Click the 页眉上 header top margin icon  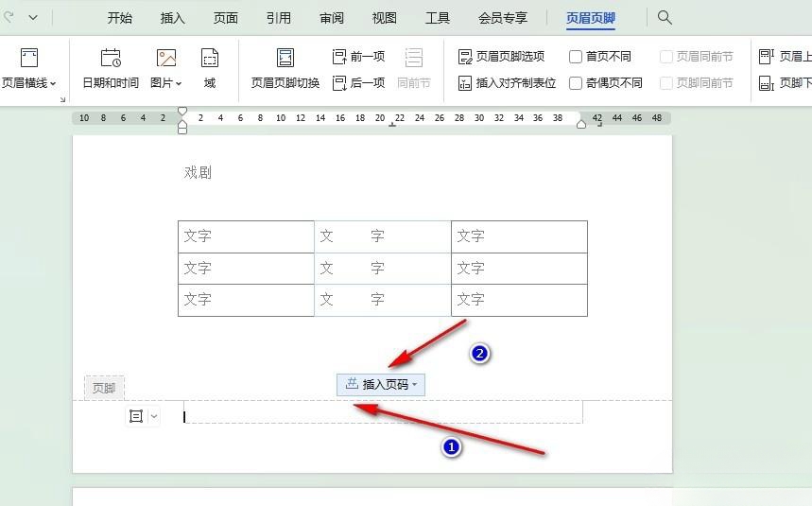767,56
